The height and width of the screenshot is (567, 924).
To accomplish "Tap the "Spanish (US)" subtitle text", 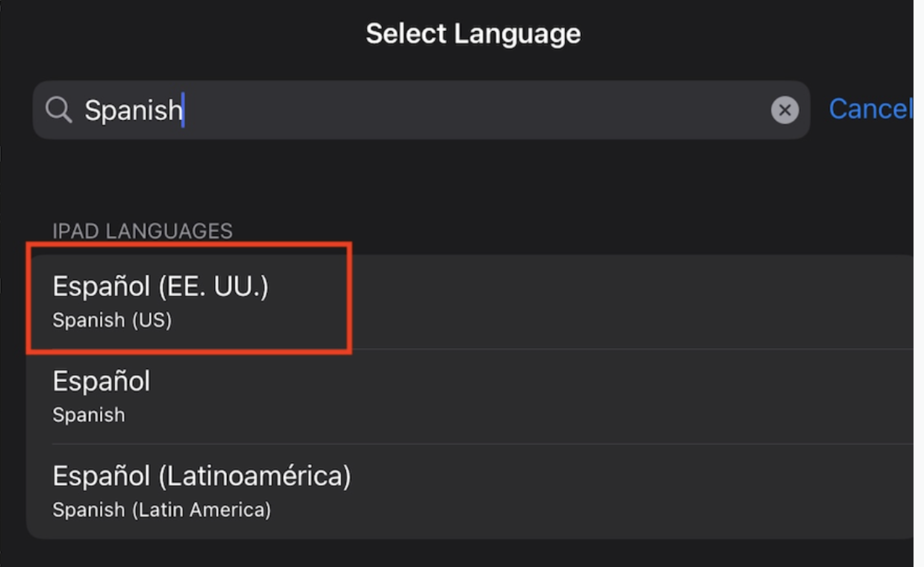I will click(112, 320).
